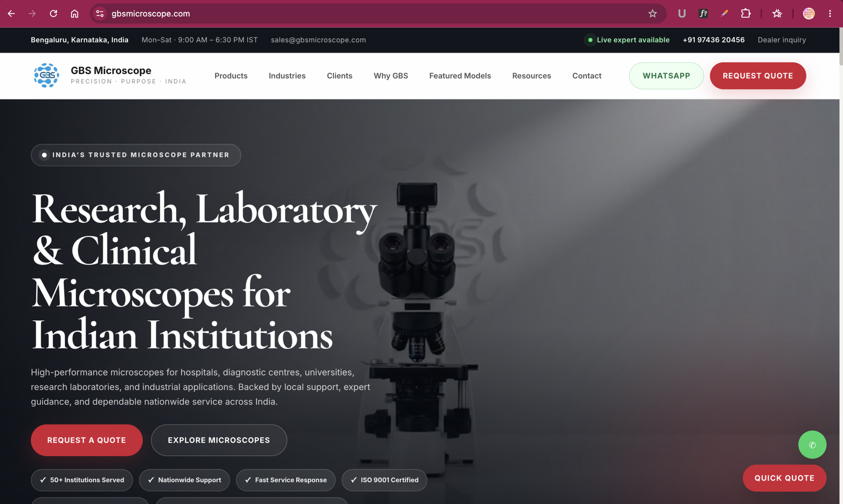Call the +91 97436 20456 phone link

[713, 40]
